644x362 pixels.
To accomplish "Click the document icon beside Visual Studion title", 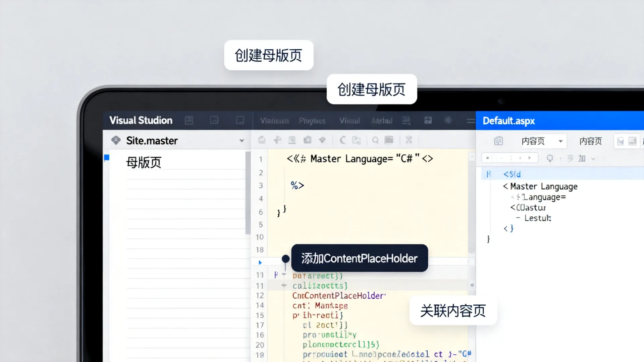I will [189, 120].
